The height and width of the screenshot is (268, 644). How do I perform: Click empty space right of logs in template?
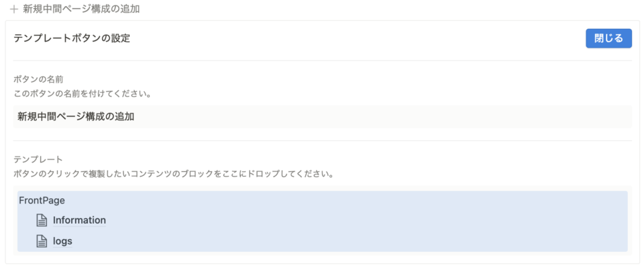tap(349, 241)
